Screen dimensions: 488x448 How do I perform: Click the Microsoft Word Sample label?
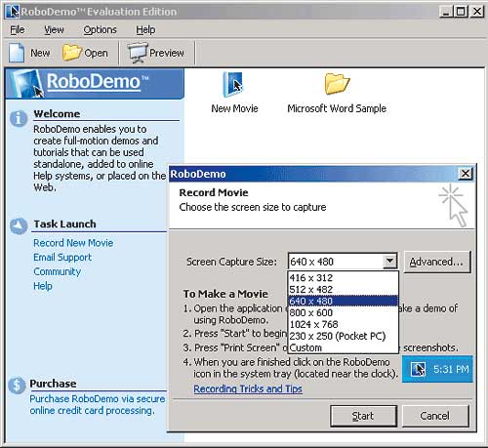click(337, 108)
